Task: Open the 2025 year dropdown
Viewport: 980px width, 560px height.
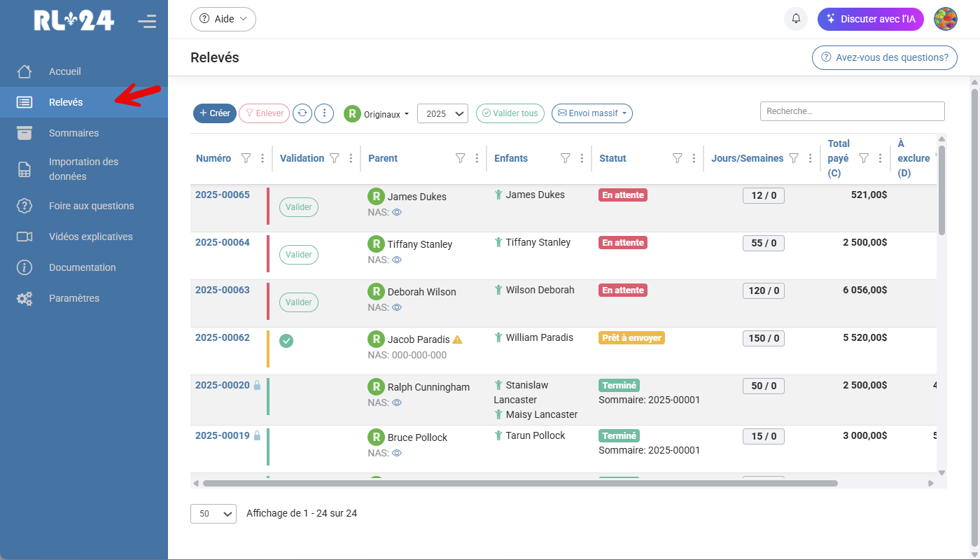Action: [442, 113]
